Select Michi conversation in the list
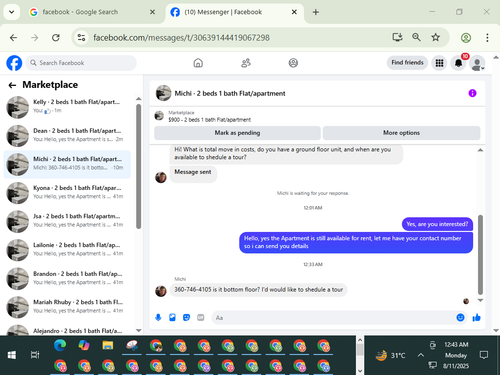 click(x=67, y=164)
